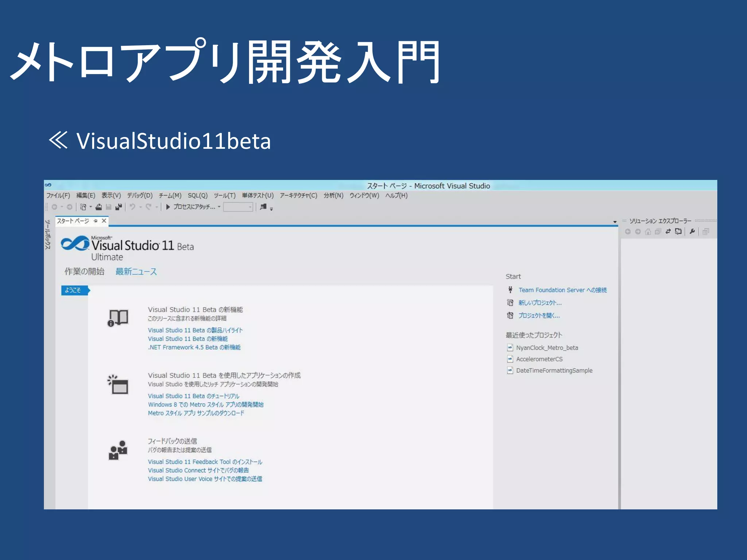Open the デバッグ(D) menu
This screenshot has height=560, width=747.
tap(140, 195)
